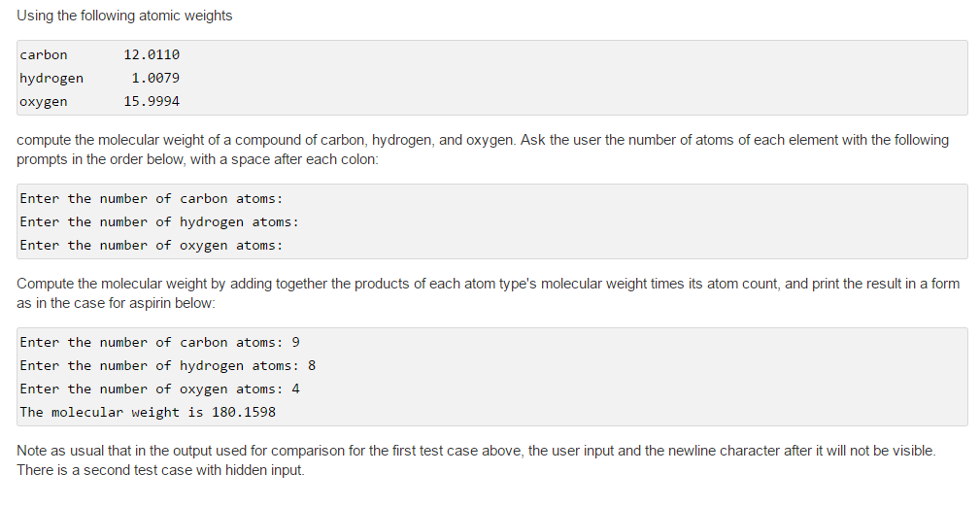This screenshot has height=507, width=980.
Task: Select the carbon 12.0110 line
Action: [99, 55]
